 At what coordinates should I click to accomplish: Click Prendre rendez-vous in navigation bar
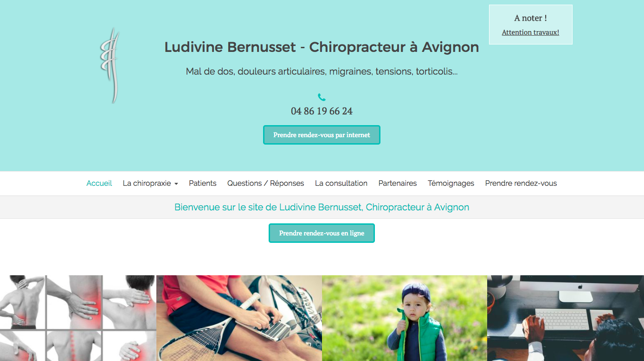pos(521,184)
